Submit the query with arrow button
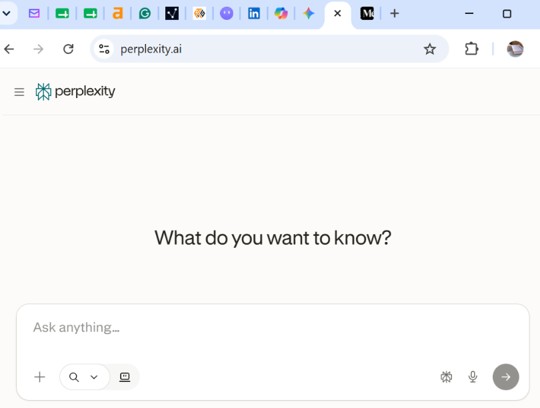This screenshot has width=540, height=408. (x=506, y=377)
